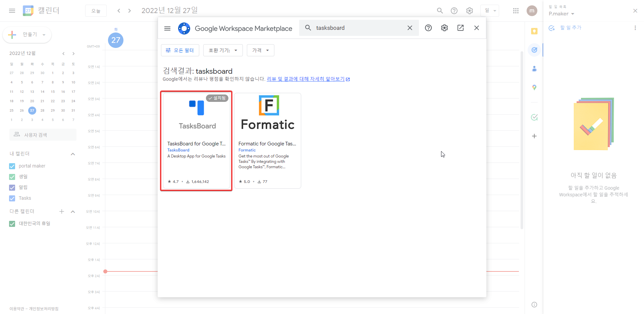This screenshot has height=314, width=644.
Task: Go to next day arrow in header
Action: [x=129, y=11]
